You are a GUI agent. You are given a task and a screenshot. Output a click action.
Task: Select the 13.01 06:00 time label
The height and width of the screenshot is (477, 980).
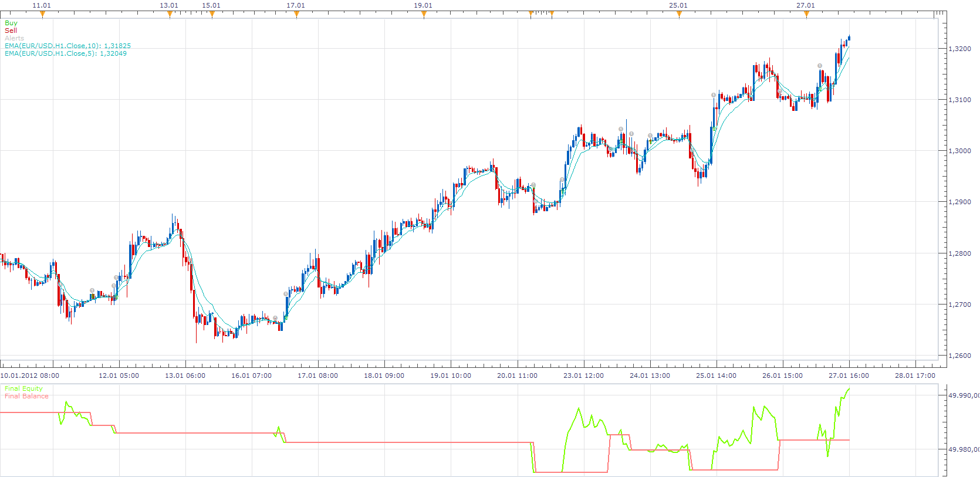click(x=185, y=375)
